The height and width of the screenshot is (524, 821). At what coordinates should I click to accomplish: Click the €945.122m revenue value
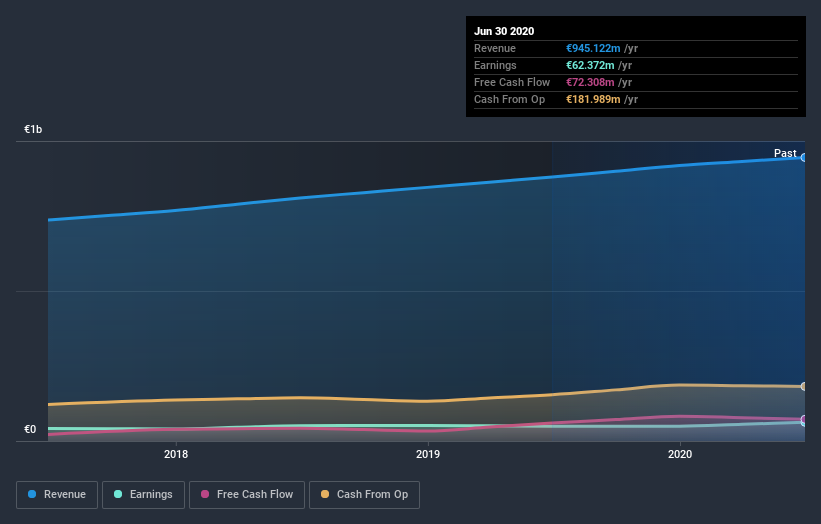click(593, 48)
